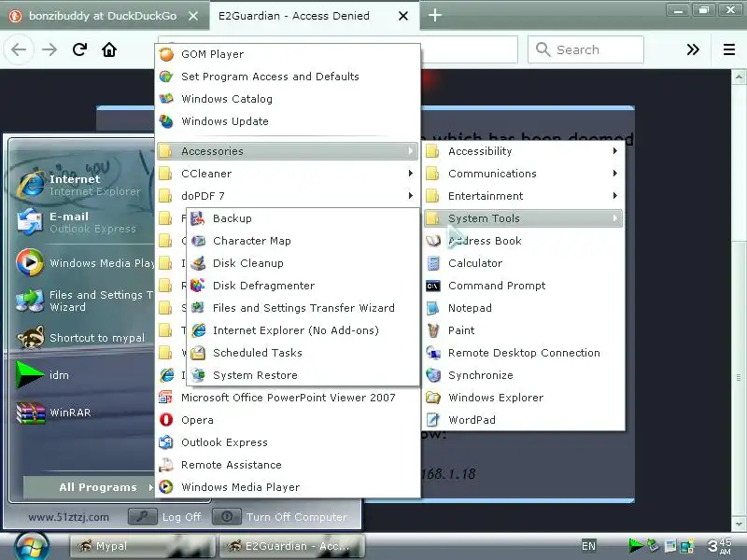This screenshot has width=747, height=560.
Task: Click the idm tray icon
Action: click(636, 546)
